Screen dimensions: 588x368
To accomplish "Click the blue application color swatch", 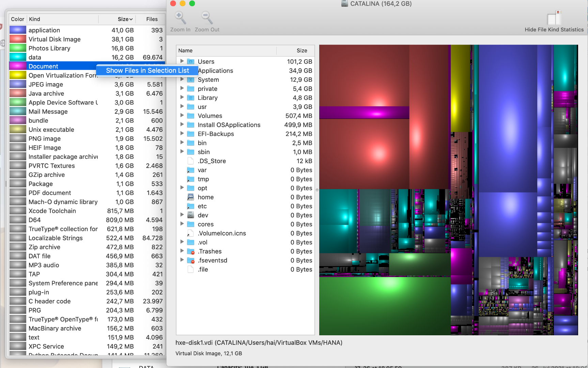I will (18, 30).
